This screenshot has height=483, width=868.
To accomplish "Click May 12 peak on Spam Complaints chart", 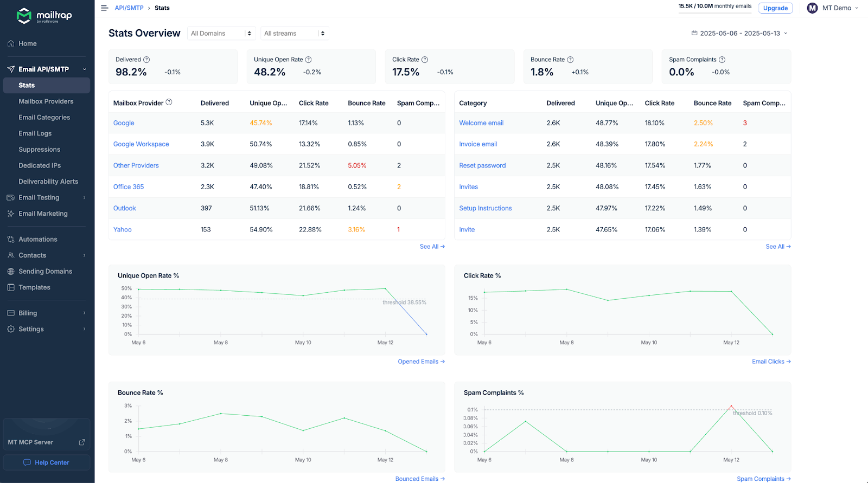I will (731, 406).
